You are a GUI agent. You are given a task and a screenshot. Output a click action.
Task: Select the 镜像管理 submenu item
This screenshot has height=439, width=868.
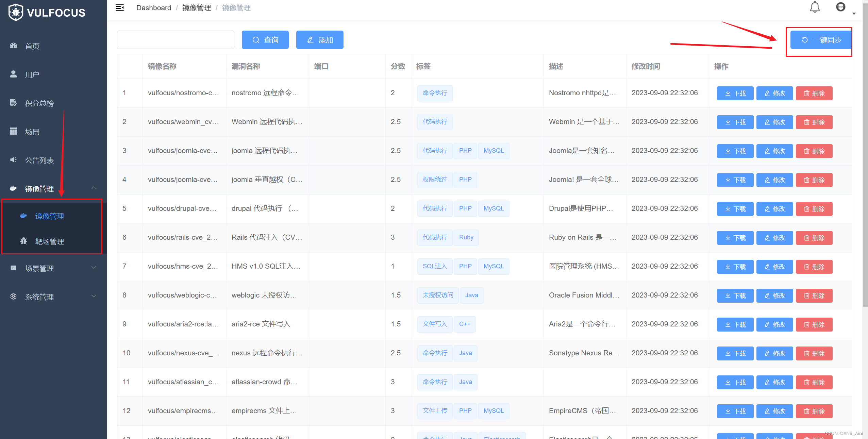point(49,216)
